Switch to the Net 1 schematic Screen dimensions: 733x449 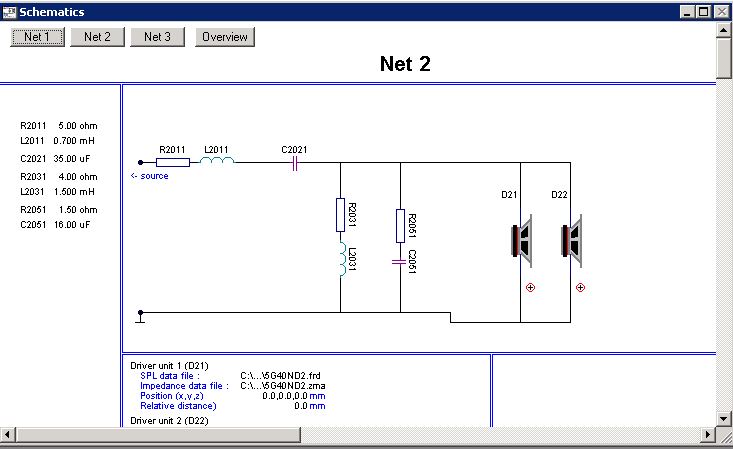coord(37,37)
